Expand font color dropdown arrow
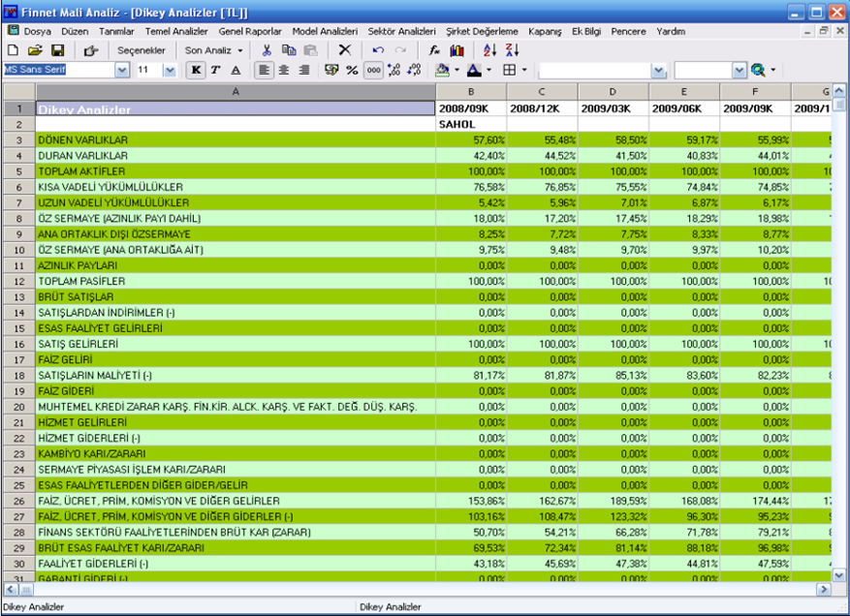 (488, 70)
